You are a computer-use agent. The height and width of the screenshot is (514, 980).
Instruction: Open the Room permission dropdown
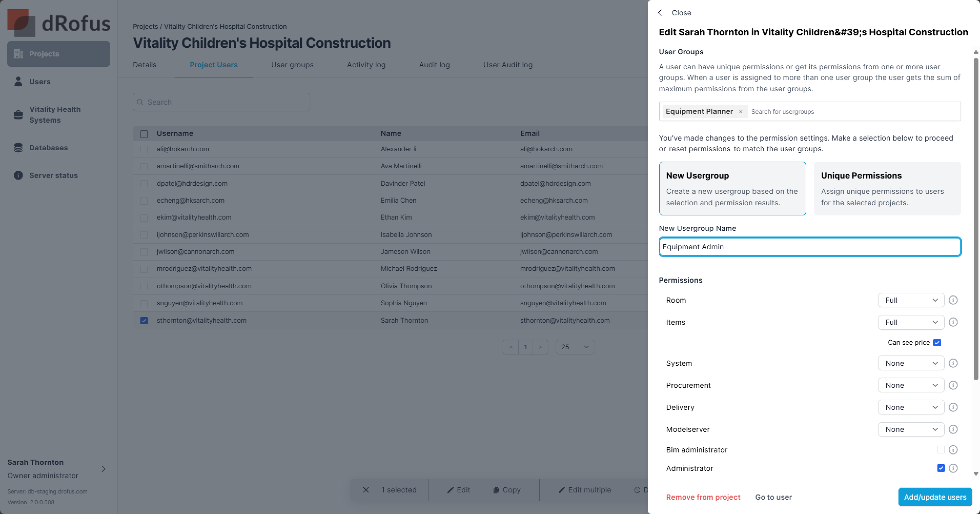point(910,300)
